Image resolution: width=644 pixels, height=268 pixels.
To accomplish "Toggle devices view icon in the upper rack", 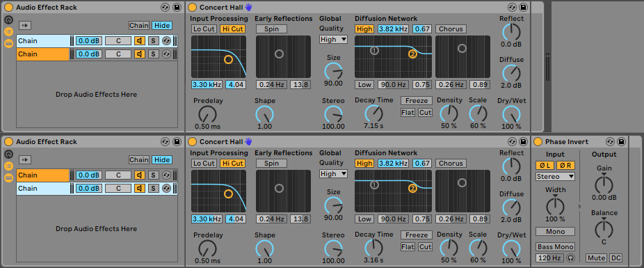I will [x=8, y=44].
